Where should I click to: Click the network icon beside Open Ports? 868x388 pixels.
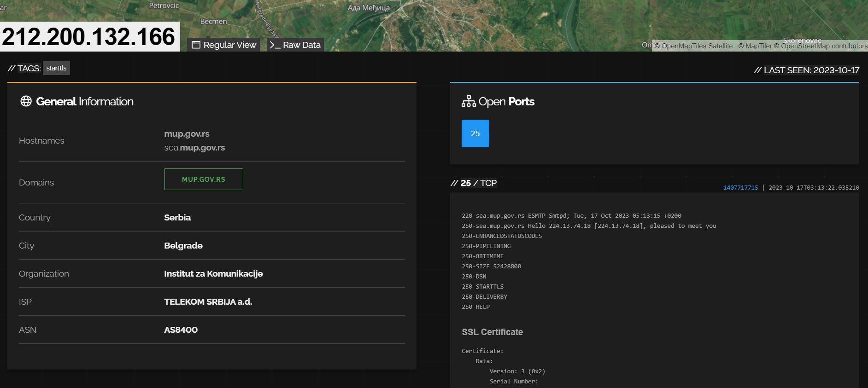click(469, 101)
